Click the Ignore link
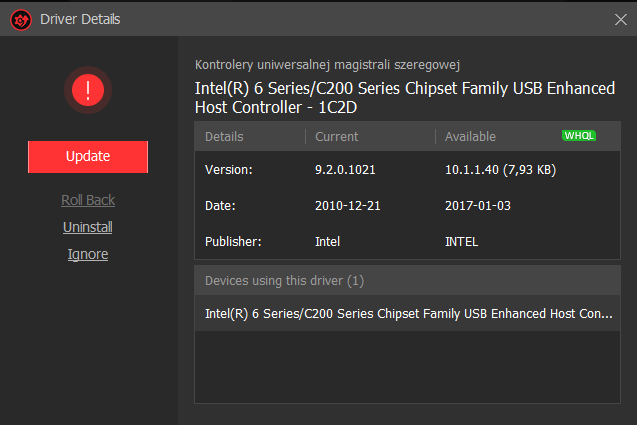Screen dimensions: 638x425 (x=88, y=254)
